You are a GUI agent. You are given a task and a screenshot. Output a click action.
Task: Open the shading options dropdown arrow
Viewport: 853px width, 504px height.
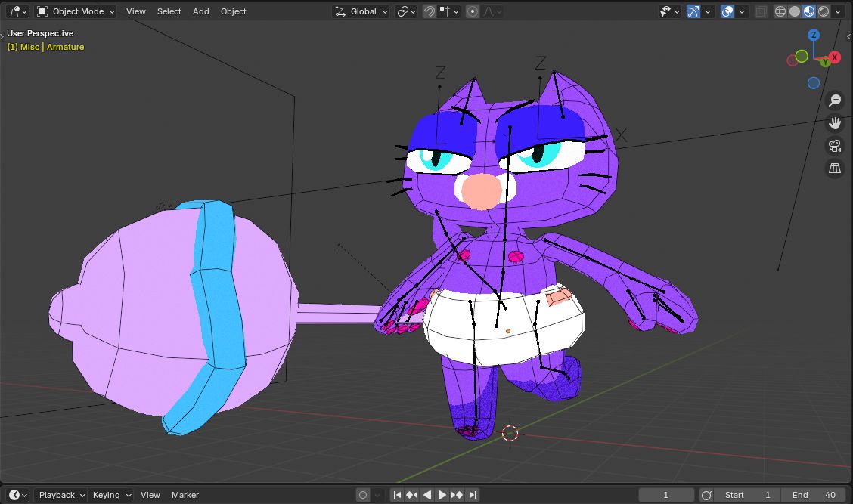pyautogui.click(x=838, y=11)
